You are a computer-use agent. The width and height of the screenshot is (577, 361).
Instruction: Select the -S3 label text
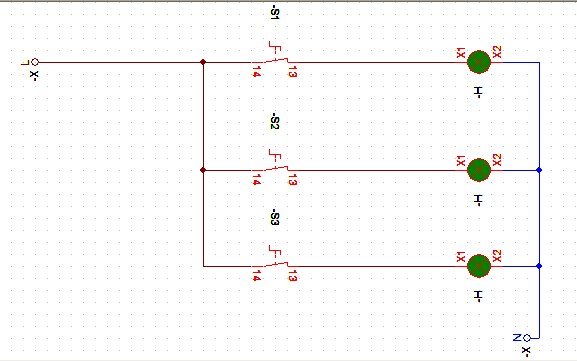pyautogui.click(x=275, y=217)
